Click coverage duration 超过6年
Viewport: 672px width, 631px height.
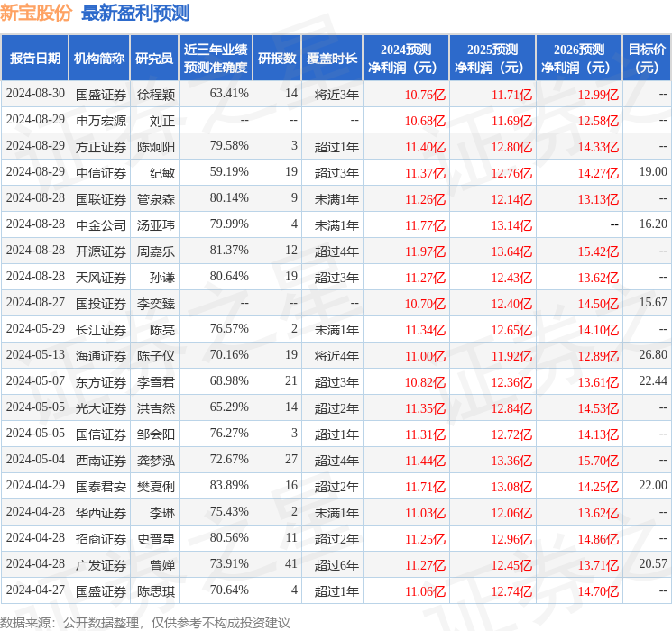pyautogui.click(x=336, y=565)
